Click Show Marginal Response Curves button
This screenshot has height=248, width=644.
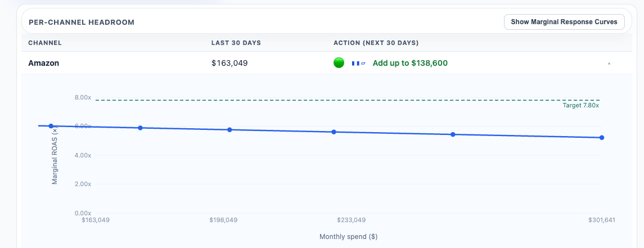tap(564, 22)
